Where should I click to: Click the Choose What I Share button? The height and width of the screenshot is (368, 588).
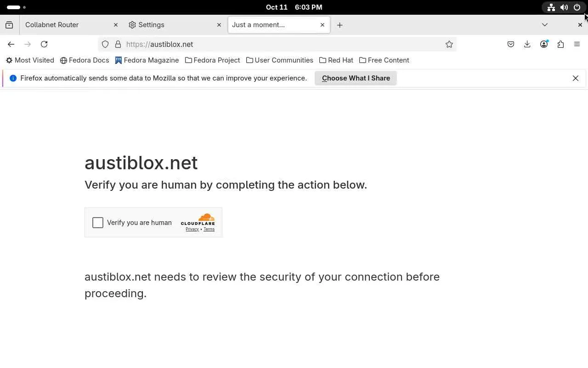pyautogui.click(x=356, y=78)
